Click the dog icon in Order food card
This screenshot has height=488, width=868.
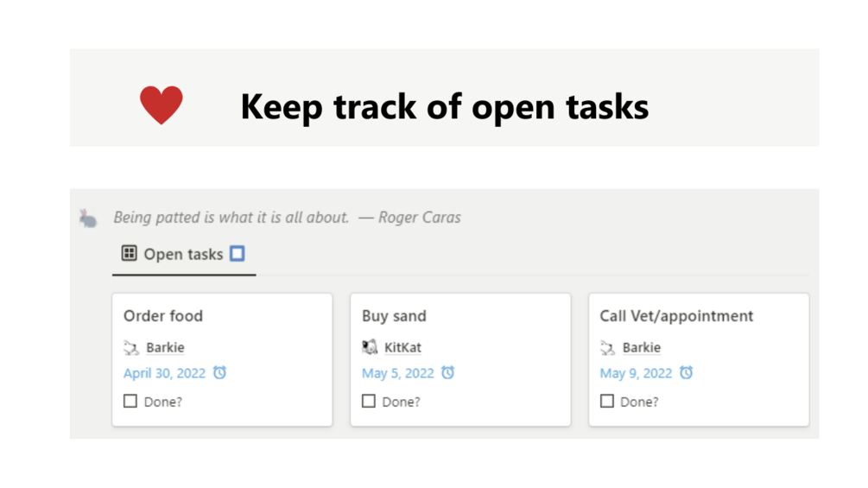[x=131, y=347]
